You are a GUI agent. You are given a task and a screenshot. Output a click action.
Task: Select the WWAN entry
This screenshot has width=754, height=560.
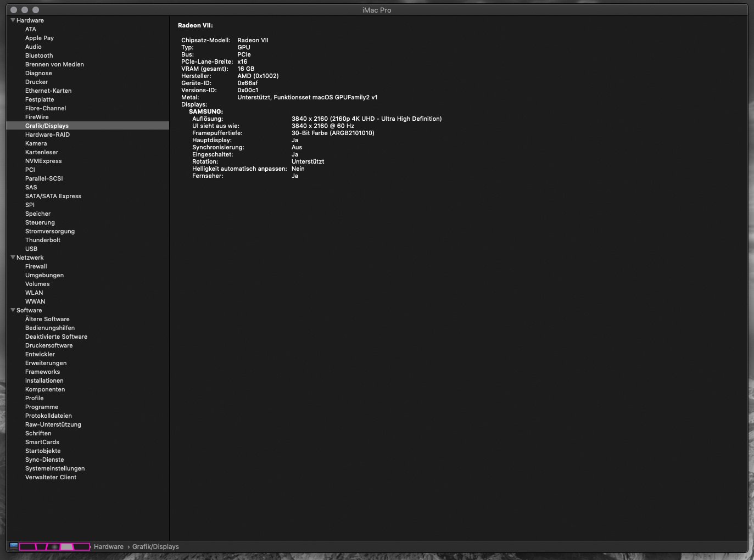pos(35,301)
